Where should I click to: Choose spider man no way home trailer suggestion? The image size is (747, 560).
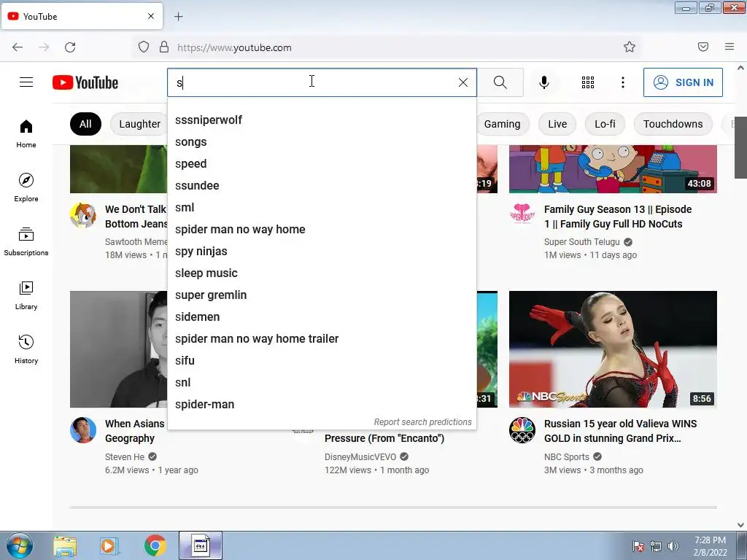[x=322, y=339]
